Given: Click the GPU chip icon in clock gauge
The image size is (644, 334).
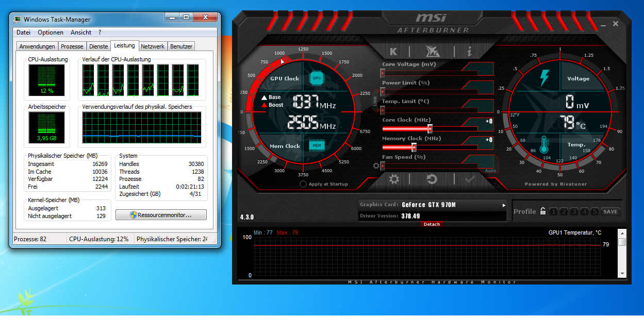Looking at the screenshot, I should pos(317,78).
